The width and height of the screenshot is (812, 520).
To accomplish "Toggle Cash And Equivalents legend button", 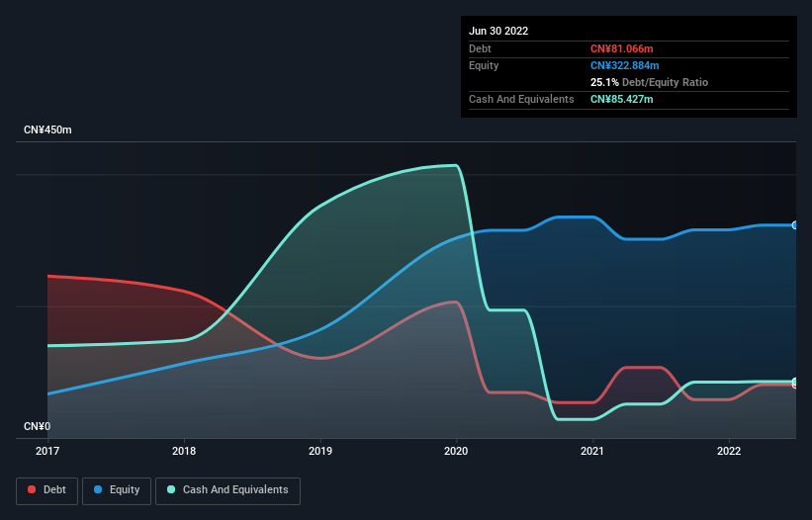I will (x=227, y=490).
